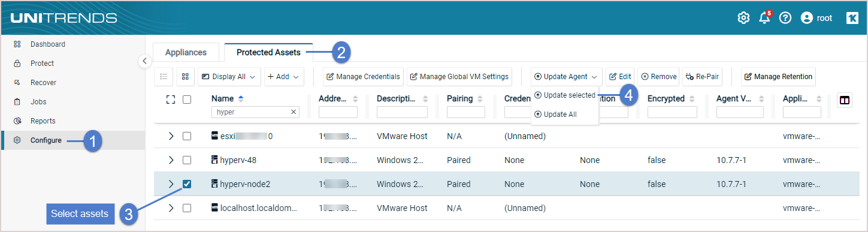The width and height of the screenshot is (868, 232).
Task: Open the help question mark icon
Action: point(785,18)
